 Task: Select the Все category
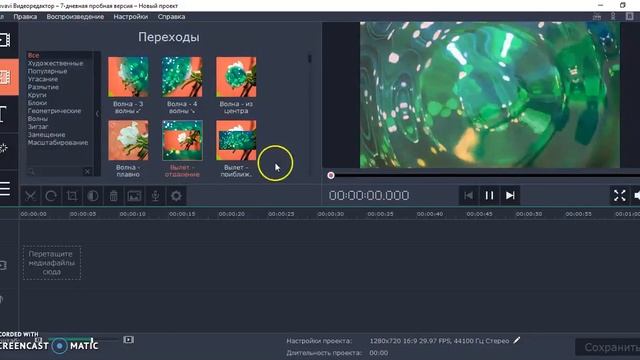pyautogui.click(x=33, y=55)
